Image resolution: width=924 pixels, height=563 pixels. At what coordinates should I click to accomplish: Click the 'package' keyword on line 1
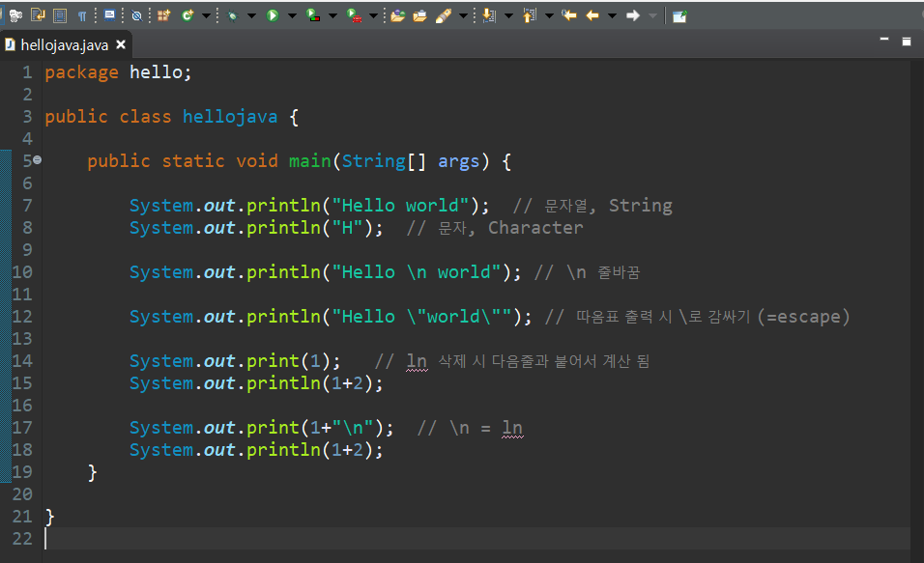pyautogui.click(x=81, y=72)
